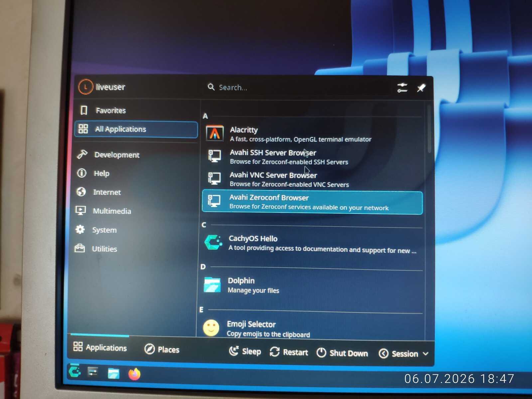Open Avahi VNC Server Browser

(x=312, y=179)
